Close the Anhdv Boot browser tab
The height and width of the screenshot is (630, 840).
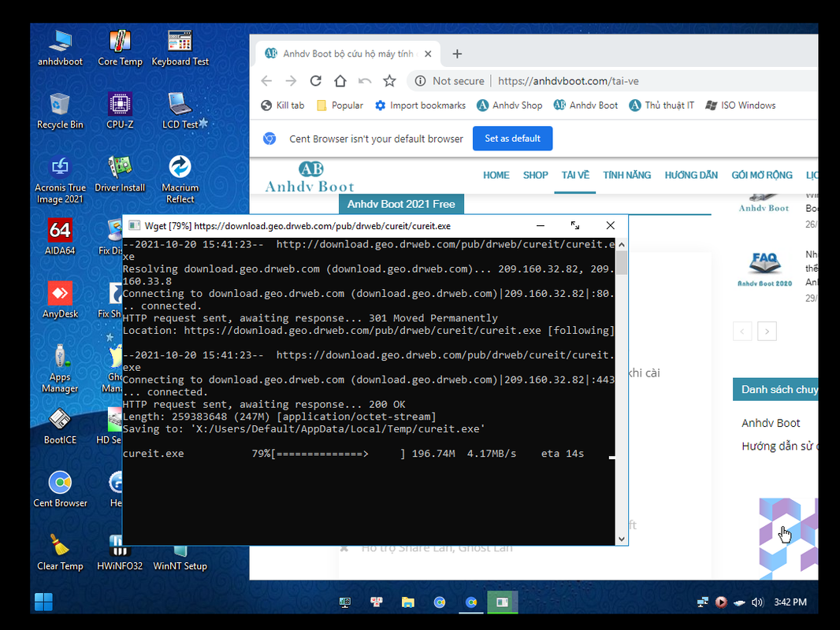pos(428,54)
